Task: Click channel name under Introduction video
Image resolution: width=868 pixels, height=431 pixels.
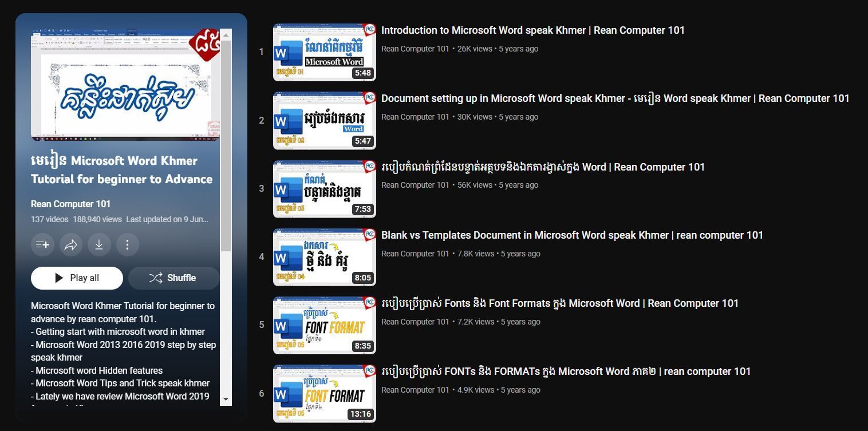Action: point(415,49)
